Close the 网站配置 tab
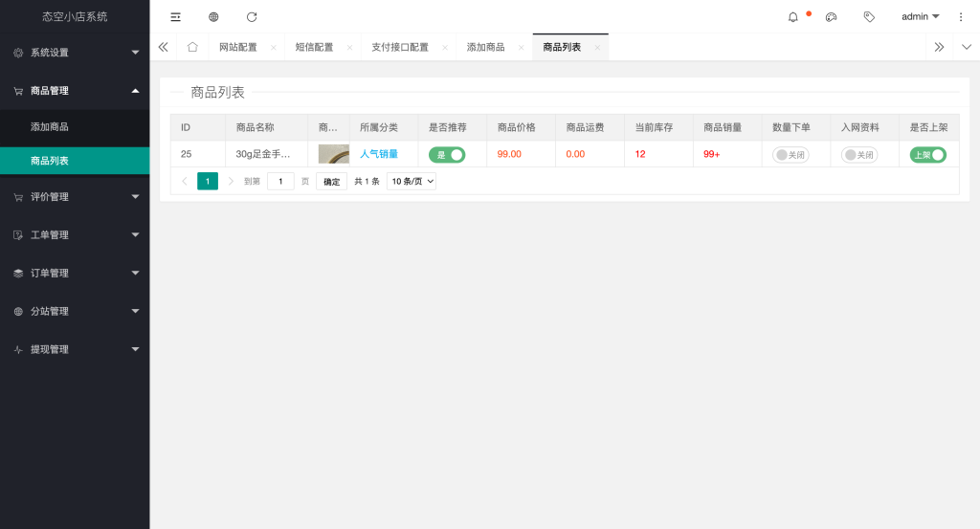 coord(273,48)
